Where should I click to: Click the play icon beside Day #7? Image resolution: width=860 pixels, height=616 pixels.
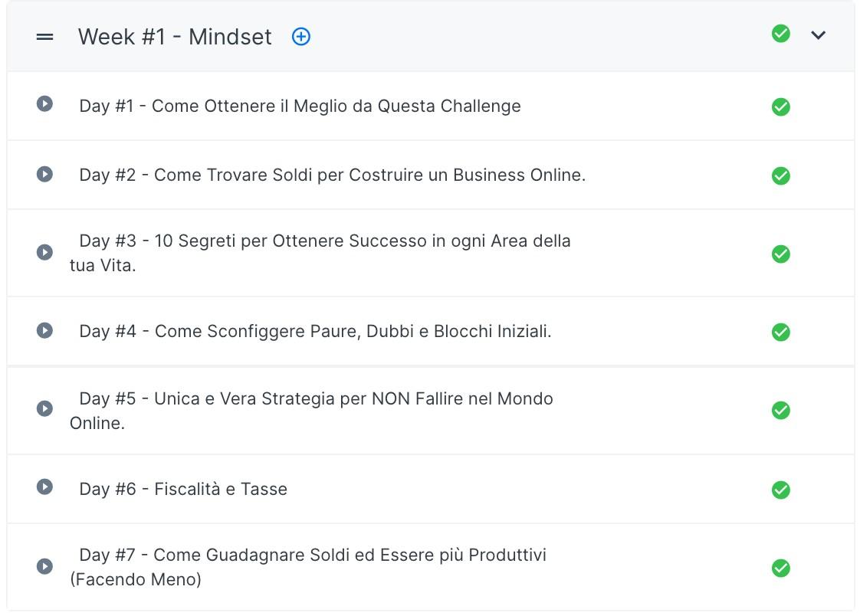(x=44, y=566)
